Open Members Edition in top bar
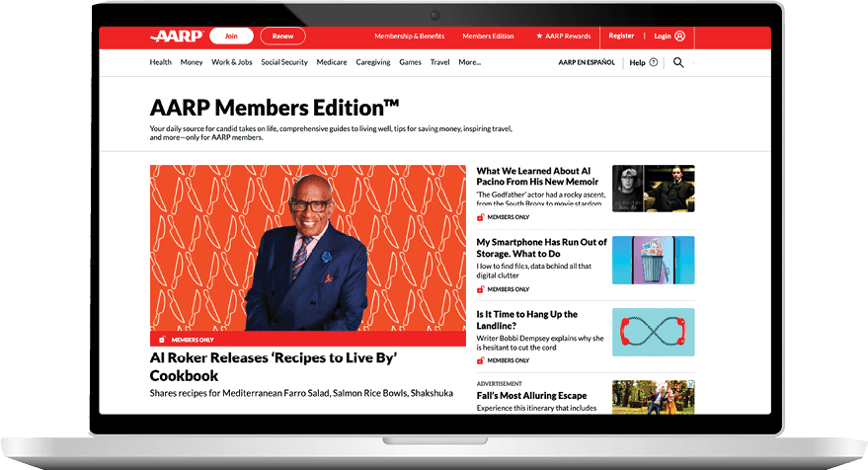Viewport: 868px width, 470px height. coord(488,36)
